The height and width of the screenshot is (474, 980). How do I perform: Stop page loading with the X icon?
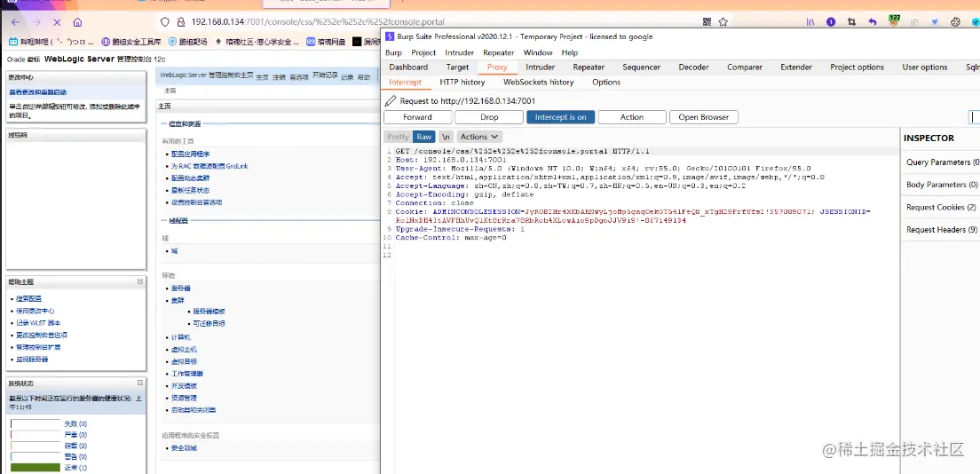(56, 22)
